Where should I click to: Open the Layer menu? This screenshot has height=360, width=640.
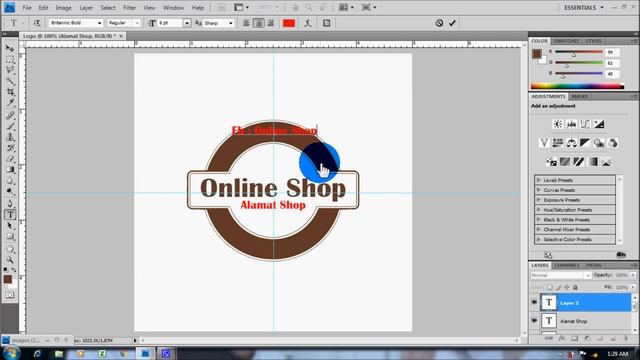(x=86, y=8)
